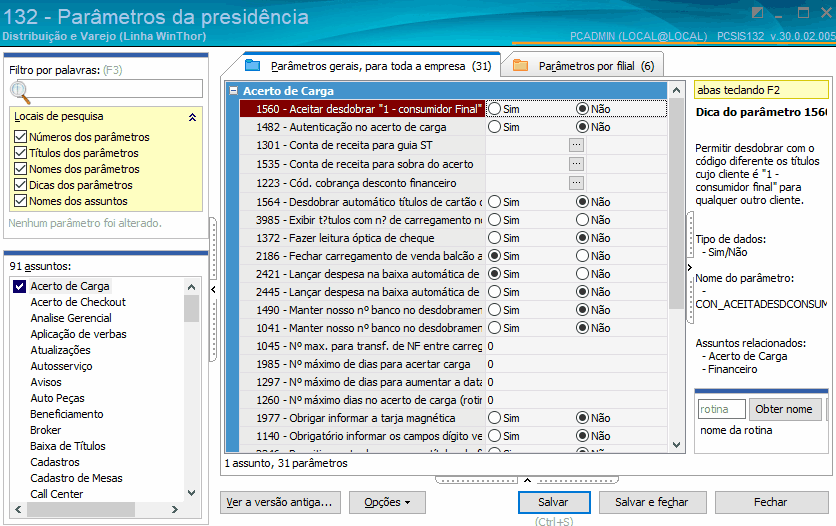Select Não for parameter 2421 Lançar despesa
This screenshot has width=836, height=526.
click(582, 274)
